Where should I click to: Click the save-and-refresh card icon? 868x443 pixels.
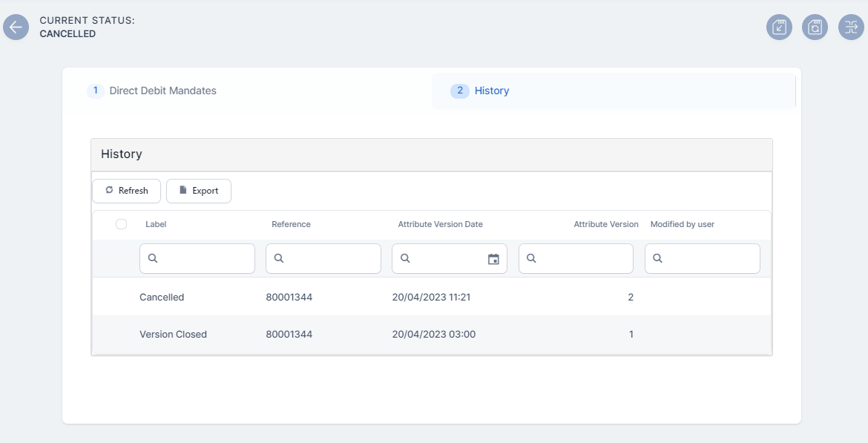(815, 27)
